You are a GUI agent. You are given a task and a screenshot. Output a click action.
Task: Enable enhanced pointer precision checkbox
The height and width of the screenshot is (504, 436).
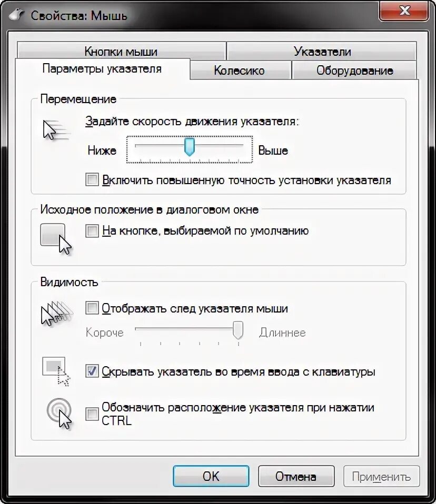(92, 180)
